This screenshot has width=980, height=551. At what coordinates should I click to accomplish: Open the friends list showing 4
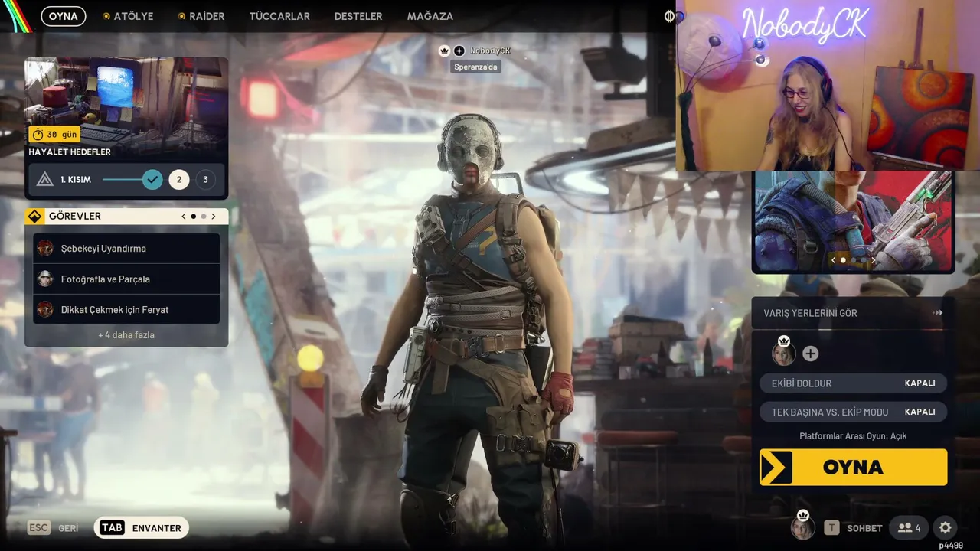click(910, 527)
